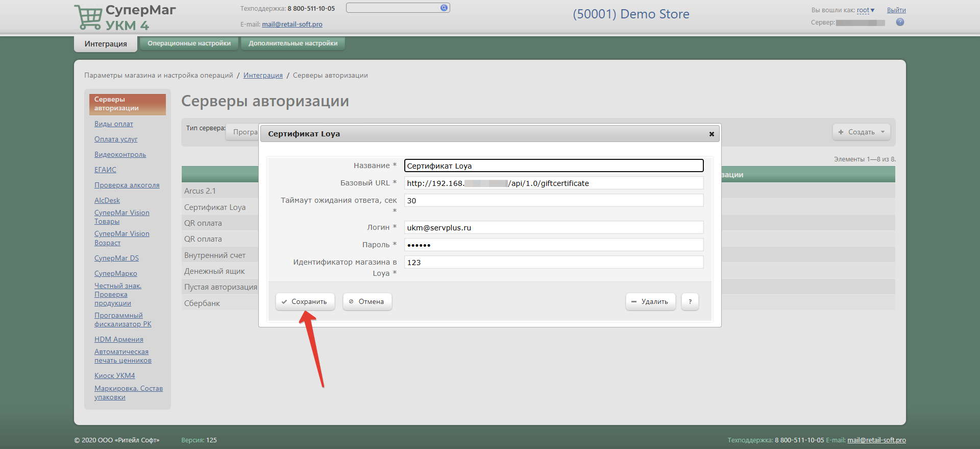Open the Создать dropdown button

tap(861, 132)
